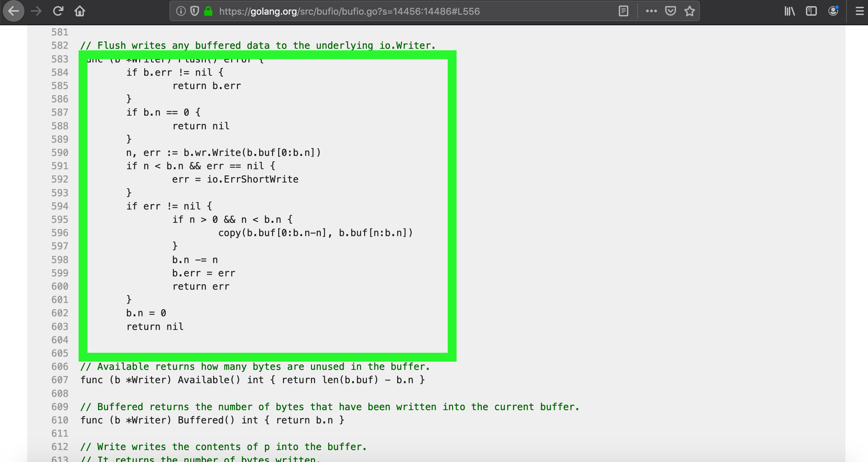Open the site information panel
This screenshot has height=462, width=868.
coord(180,11)
